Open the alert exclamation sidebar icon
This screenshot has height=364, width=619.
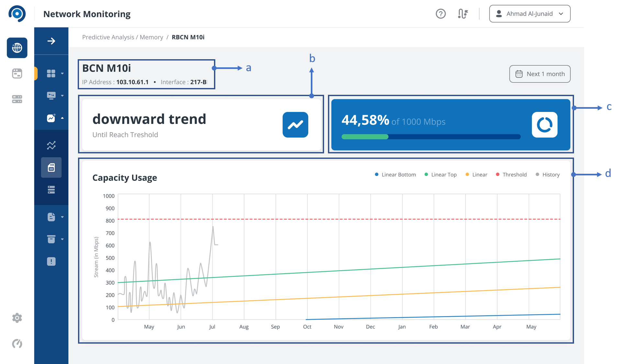coord(51,261)
